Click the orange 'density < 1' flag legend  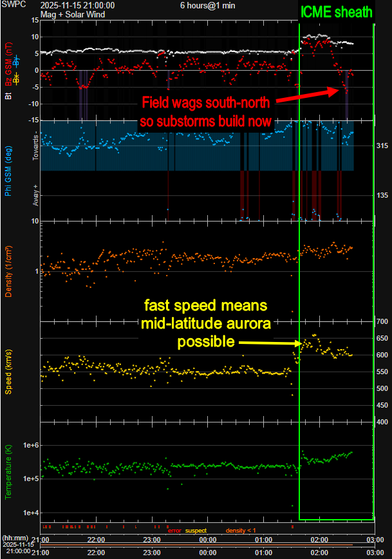tap(241, 531)
